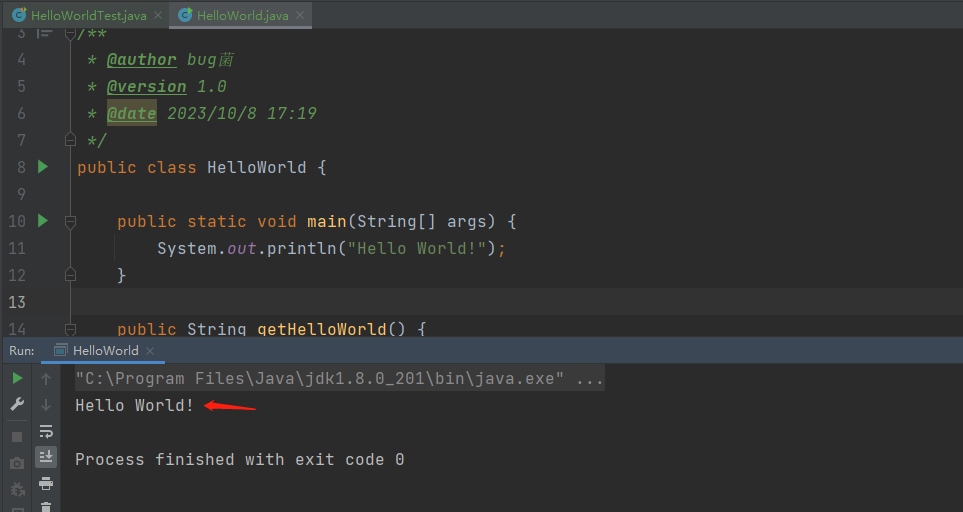Run HelloWorld class from line 8 gutter
Viewport: 963px width, 512px height.
tap(43, 166)
